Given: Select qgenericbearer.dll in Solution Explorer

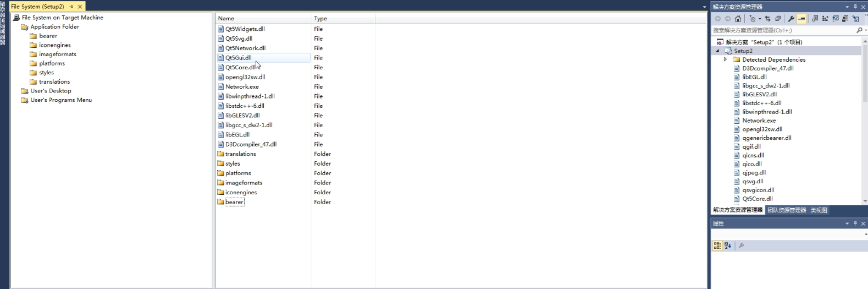Looking at the screenshot, I should click(766, 138).
